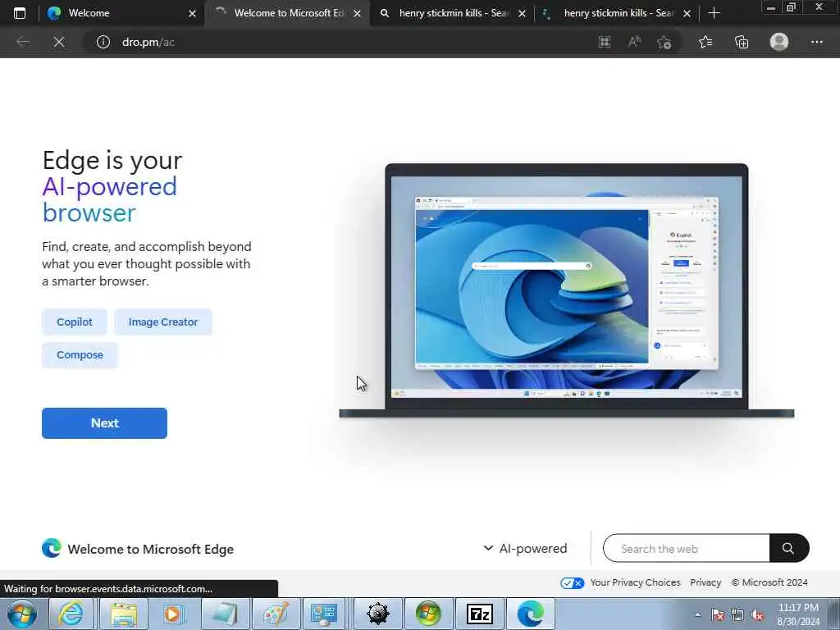This screenshot has width=840, height=630.
Task: Open Paint from taskbar
Action: coord(276,614)
